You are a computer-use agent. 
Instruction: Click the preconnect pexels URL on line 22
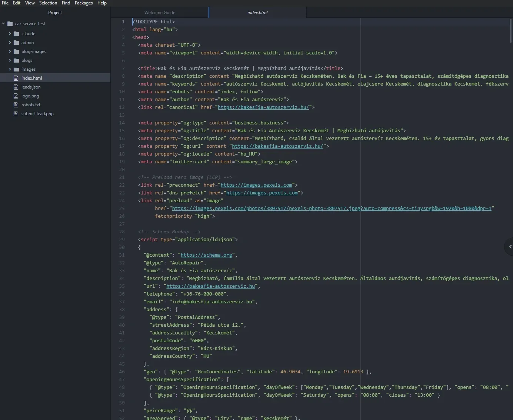pyautogui.click(x=256, y=185)
